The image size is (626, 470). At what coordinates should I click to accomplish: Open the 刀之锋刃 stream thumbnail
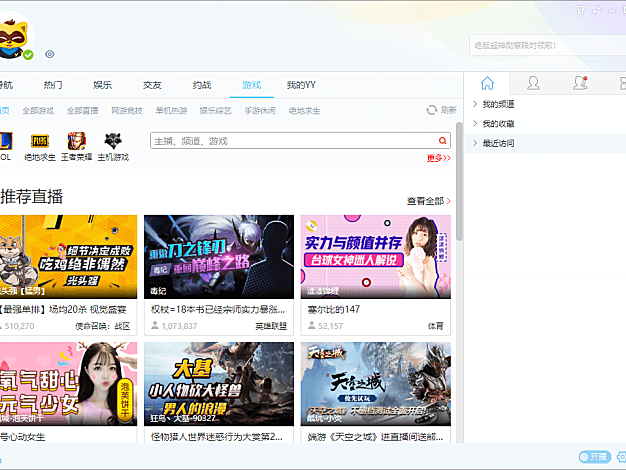pos(219,257)
